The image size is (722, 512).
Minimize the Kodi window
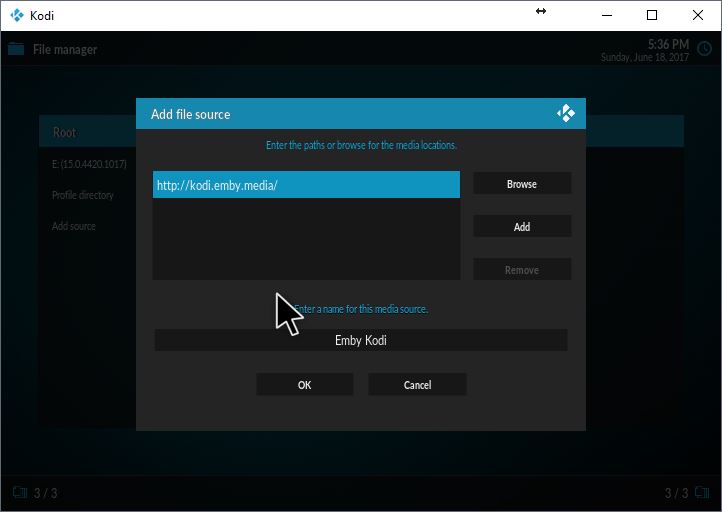pos(607,15)
